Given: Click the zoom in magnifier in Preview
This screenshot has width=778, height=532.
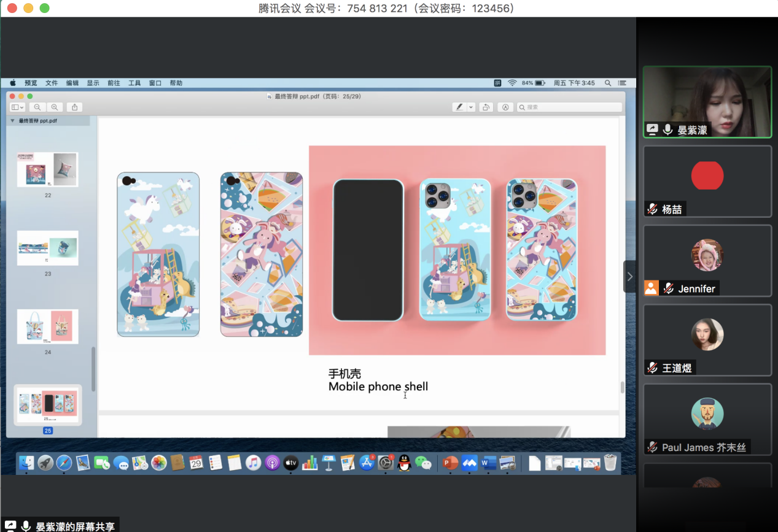Looking at the screenshot, I should tap(54, 107).
